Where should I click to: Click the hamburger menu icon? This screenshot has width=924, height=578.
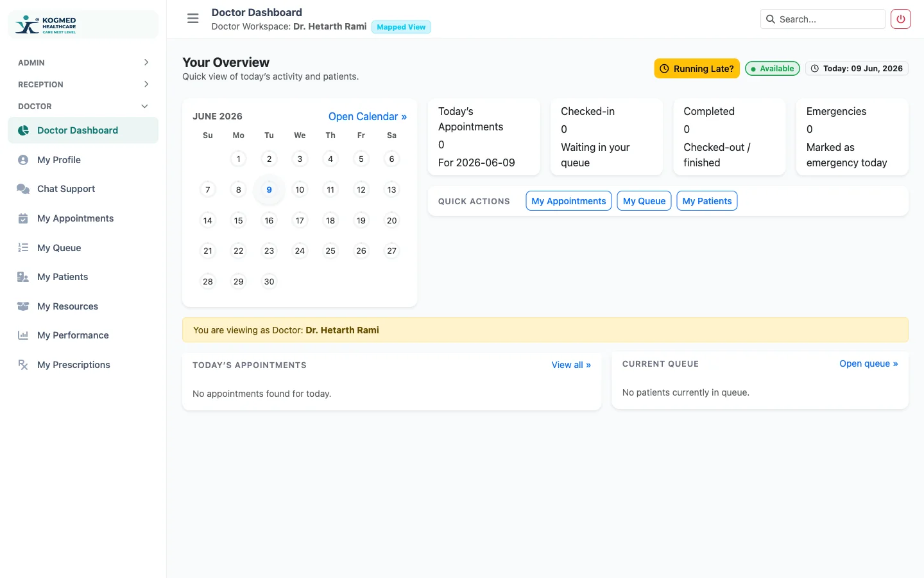click(193, 19)
